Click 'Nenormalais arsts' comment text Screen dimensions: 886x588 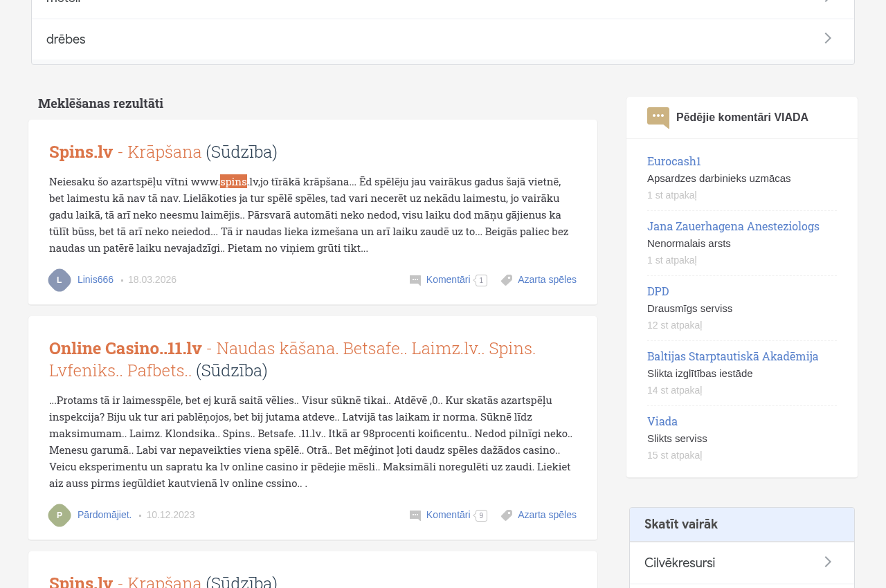tap(689, 244)
